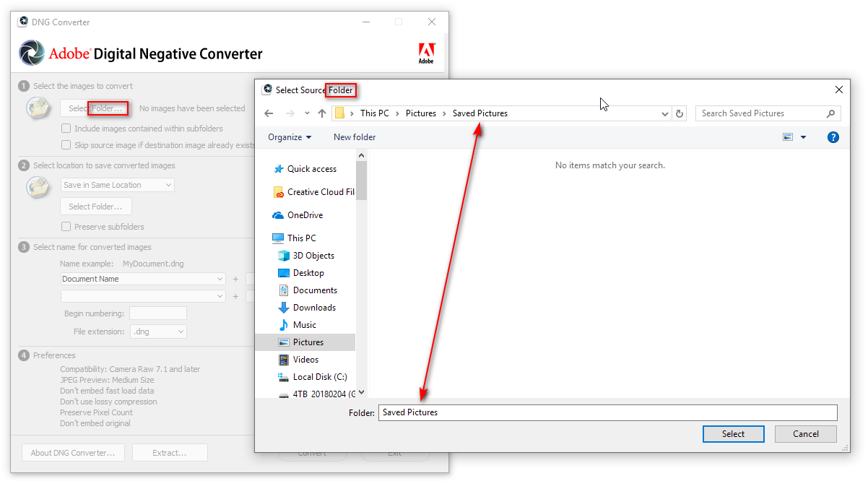Click the Extract button
This screenshot has width=868, height=481.
tap(170, 453)
